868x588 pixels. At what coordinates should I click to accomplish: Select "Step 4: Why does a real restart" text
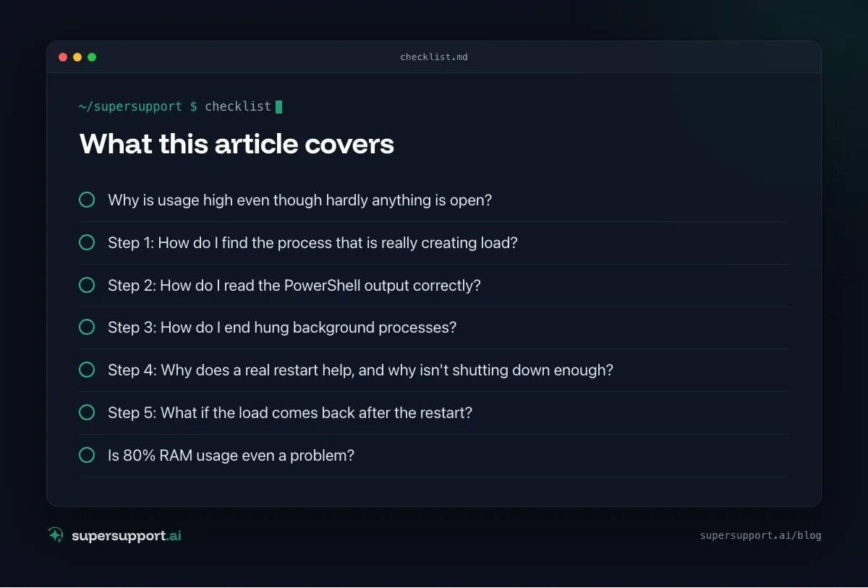point(360,370)
